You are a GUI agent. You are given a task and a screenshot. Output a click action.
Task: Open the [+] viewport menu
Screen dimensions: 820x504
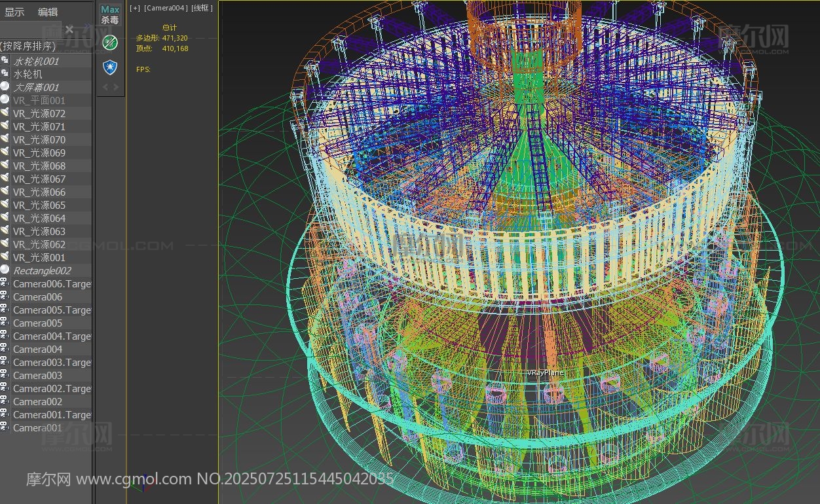134,8
